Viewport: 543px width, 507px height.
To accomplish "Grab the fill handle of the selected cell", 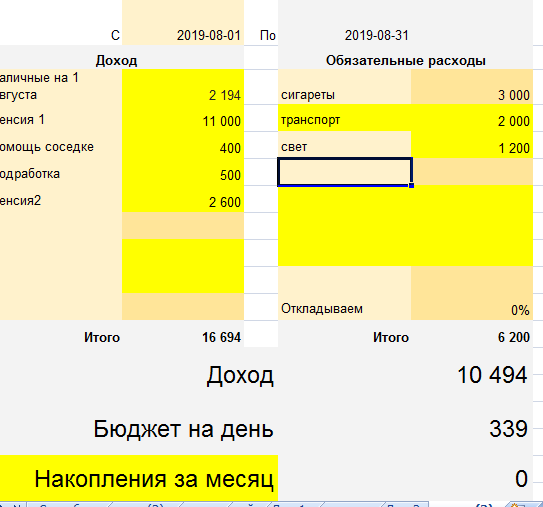I will pyautogui.click(x=411, y=186).
